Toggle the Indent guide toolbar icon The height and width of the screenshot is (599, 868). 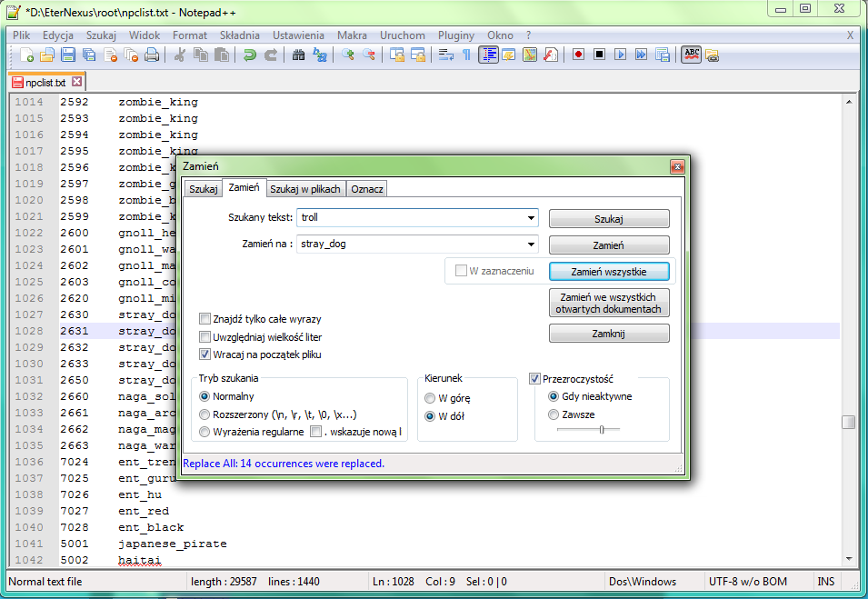pos(488,55)
